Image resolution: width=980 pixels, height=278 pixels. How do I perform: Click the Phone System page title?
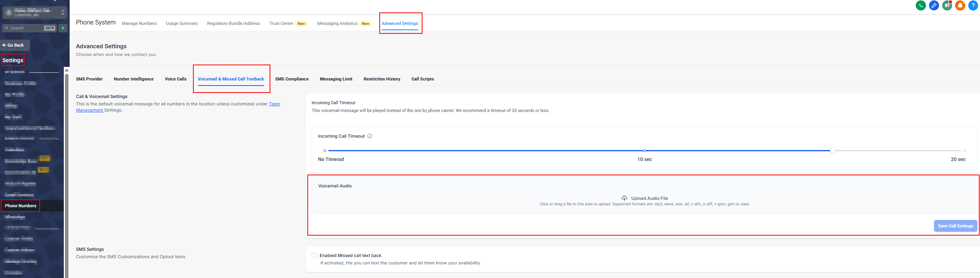tap(96, 23)
